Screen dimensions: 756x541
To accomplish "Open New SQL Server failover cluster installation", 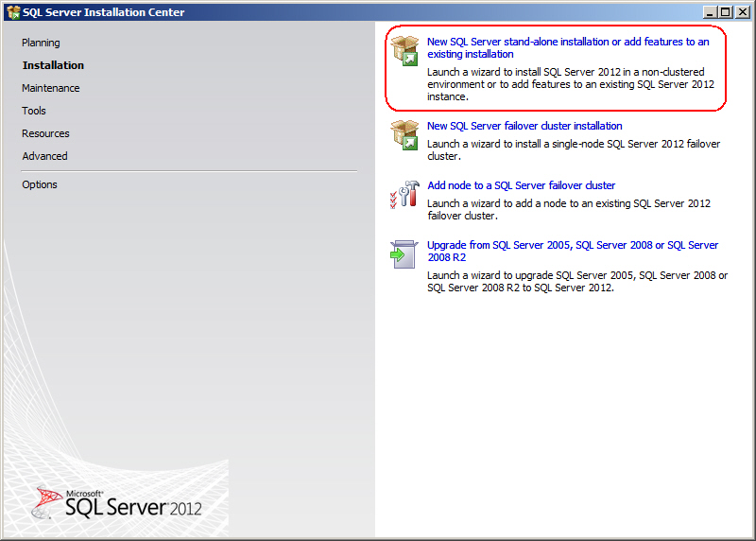I will point(524,126).
